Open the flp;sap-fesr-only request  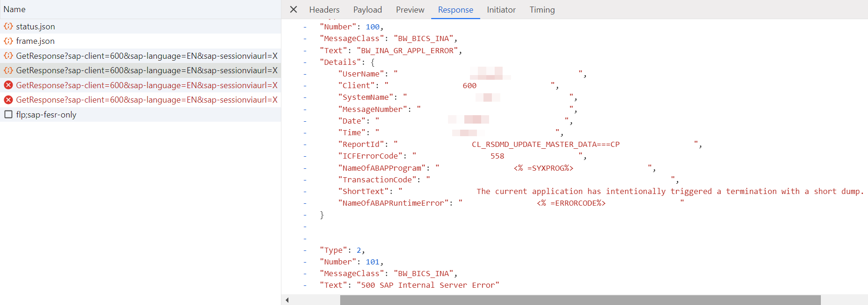(140, 115)
